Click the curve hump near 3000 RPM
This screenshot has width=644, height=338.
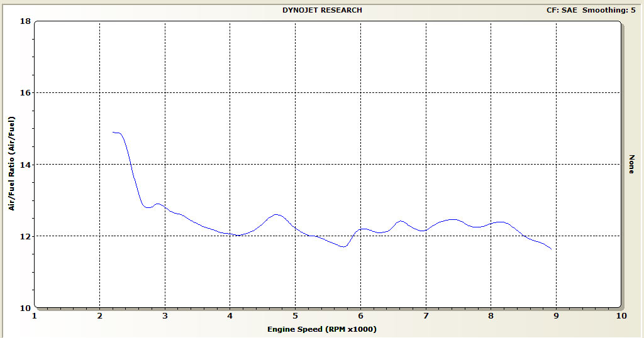pos(157,204)
